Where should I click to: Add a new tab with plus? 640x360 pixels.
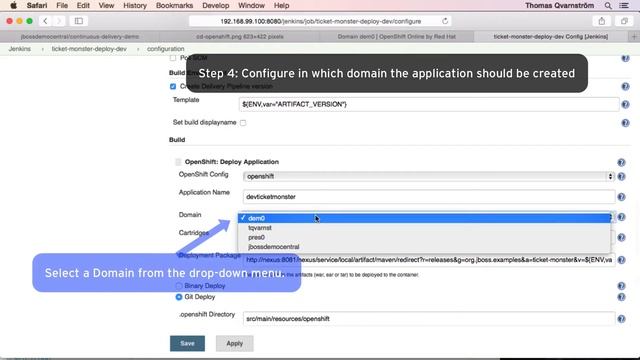coord(634,37)
